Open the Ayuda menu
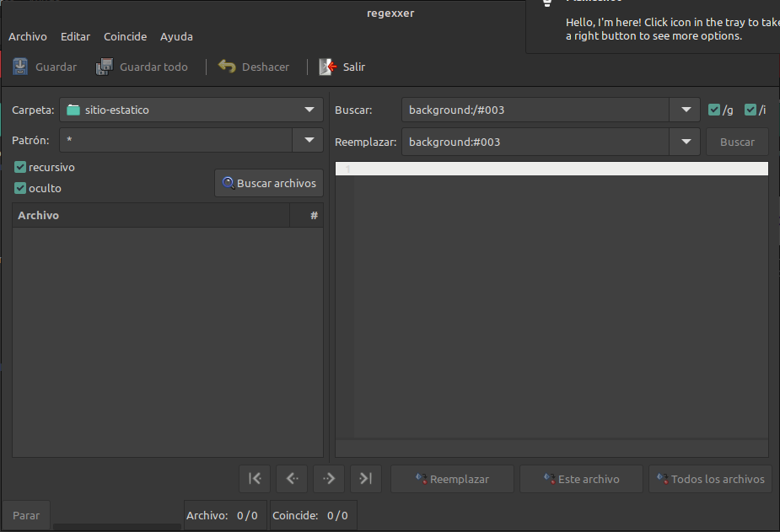780x532 pixels. pyautogui.click(x=176, y=37)
